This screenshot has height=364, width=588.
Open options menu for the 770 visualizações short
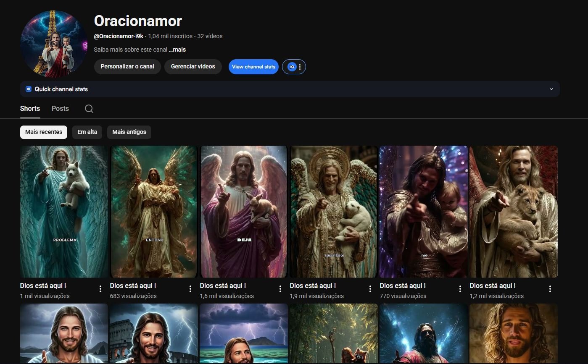[x=460, y=289]
